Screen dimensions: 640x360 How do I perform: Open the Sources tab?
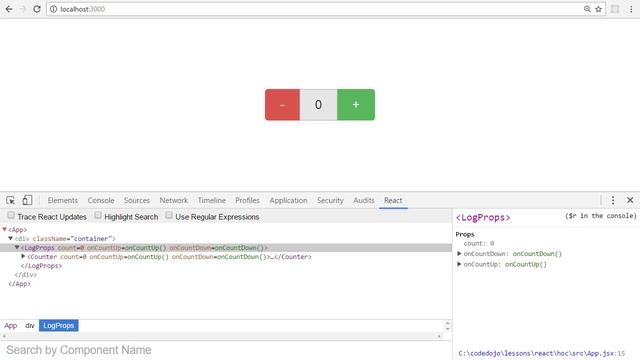137,200
